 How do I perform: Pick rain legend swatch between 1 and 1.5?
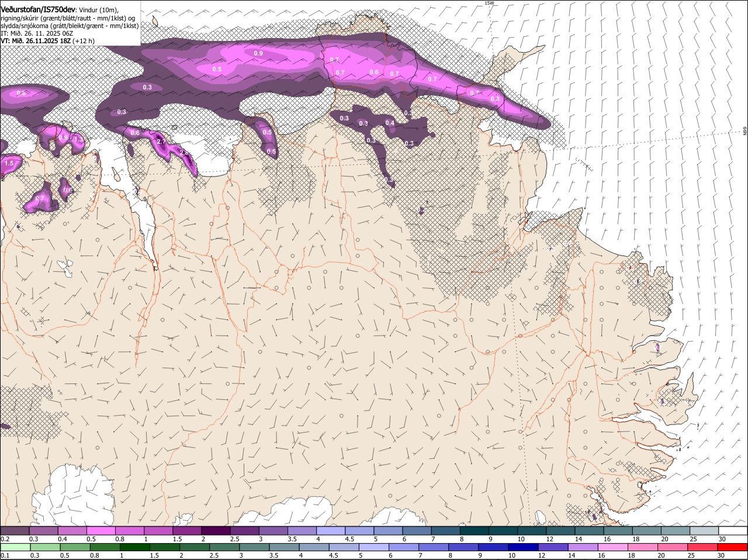pos(134,547)
